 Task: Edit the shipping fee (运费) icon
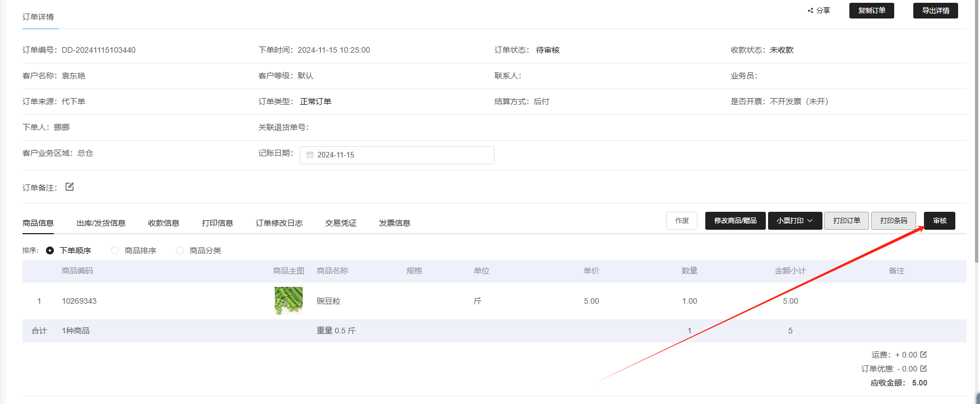click(923, 355)
